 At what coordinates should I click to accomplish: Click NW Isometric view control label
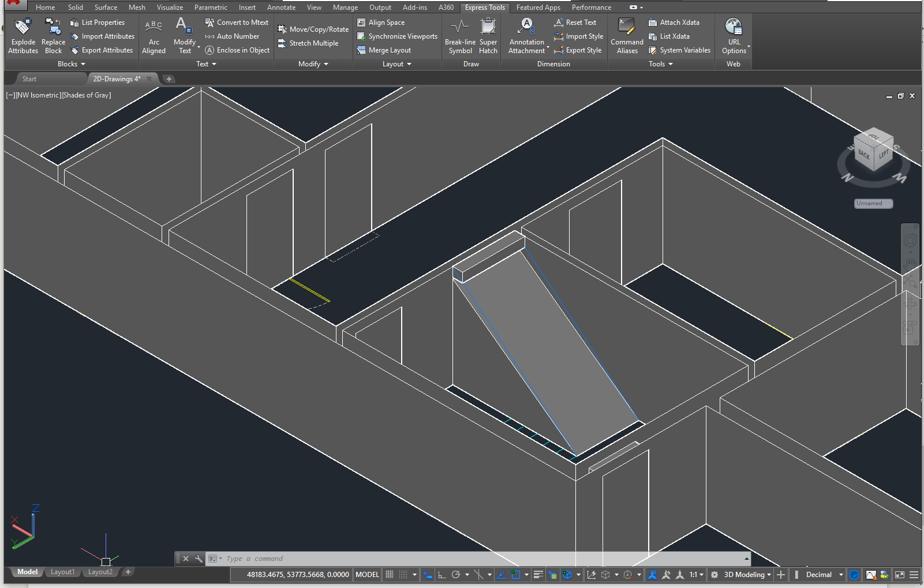pos(38,95)
